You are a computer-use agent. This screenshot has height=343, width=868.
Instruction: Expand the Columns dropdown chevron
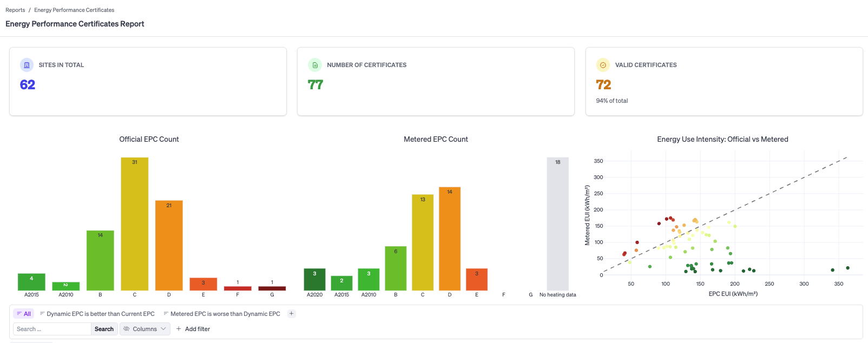pos(163,329)
